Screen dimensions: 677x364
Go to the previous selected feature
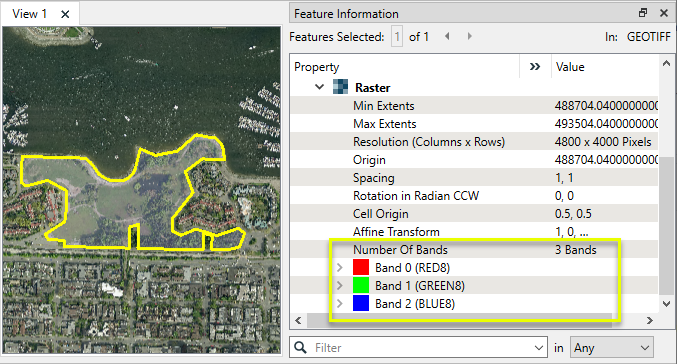click(x=447, y=36)
